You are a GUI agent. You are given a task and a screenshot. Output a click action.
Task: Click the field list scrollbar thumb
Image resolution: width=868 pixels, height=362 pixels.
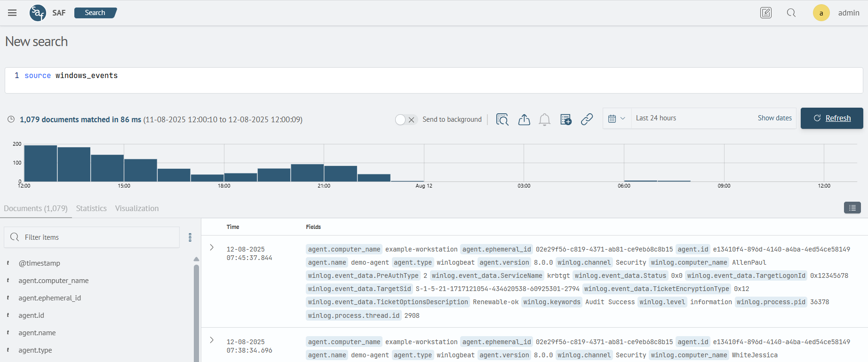196,313
